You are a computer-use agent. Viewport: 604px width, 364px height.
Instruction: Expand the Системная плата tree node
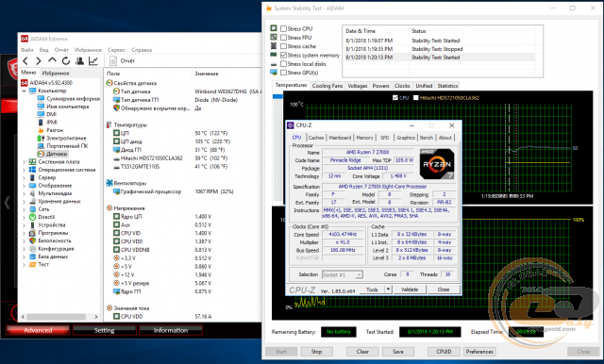(x=24, y=162)
